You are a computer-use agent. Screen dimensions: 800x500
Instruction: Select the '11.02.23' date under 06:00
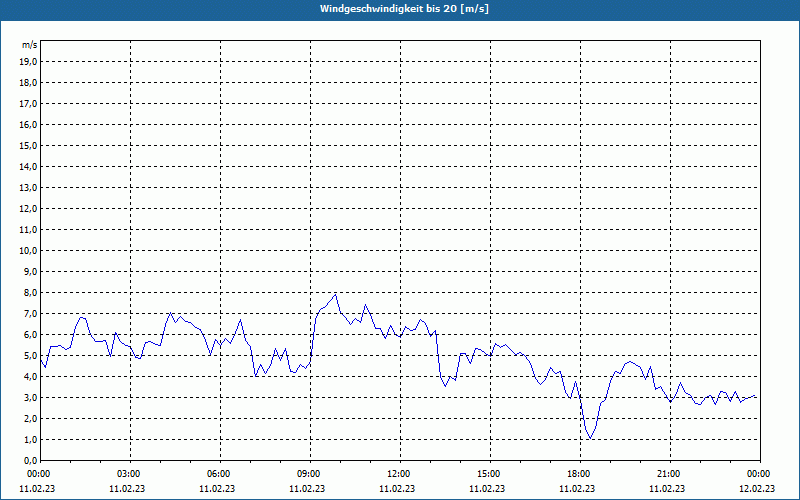tap(217, 489)
